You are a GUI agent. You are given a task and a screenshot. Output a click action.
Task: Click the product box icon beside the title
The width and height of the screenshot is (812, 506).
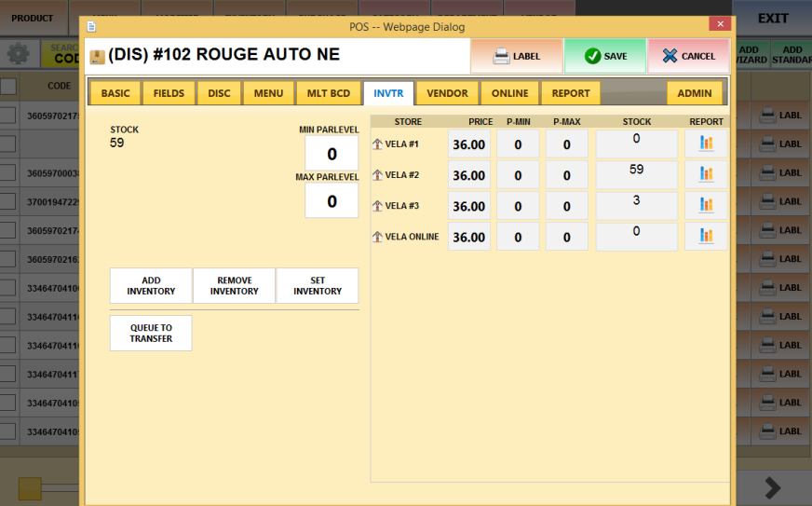tap(97, 56)
